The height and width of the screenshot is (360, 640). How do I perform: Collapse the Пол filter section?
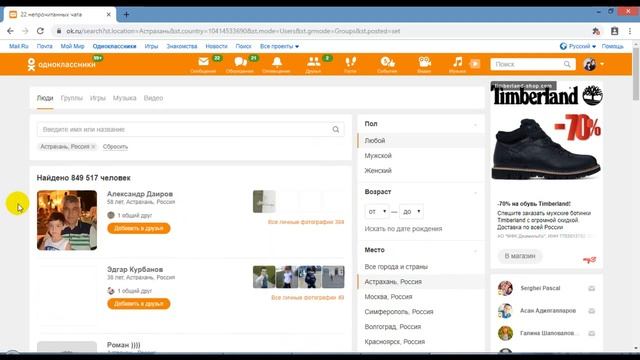click(475, 124)
